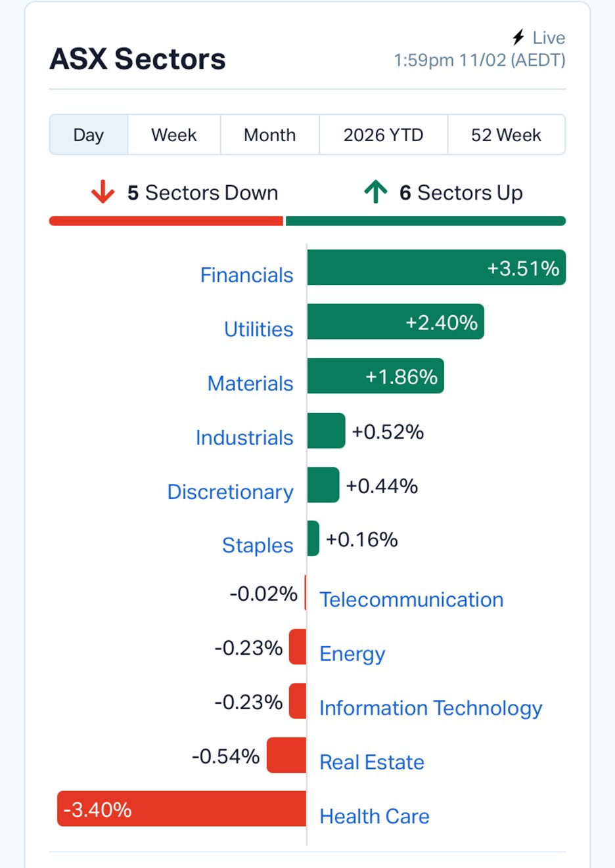
Task: Open the Discretionary sector link
Action: pyautogui.click(x=230, y=492)
